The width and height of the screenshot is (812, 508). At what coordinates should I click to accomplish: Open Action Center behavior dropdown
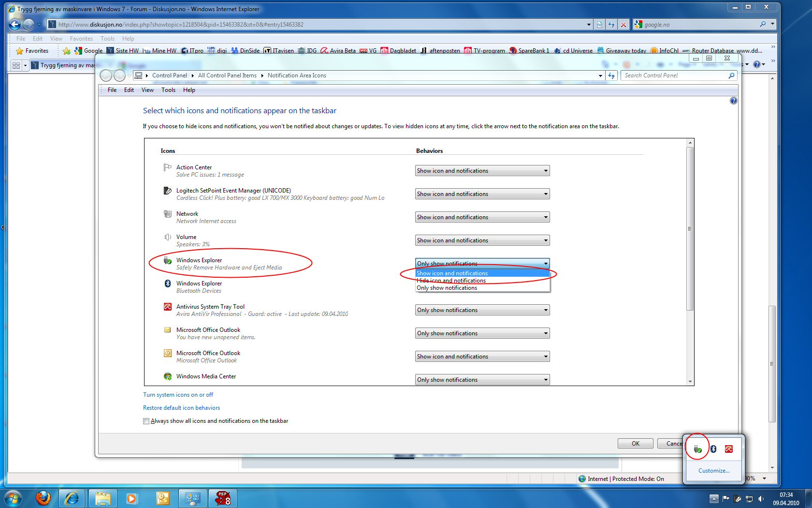coord(482,171)
